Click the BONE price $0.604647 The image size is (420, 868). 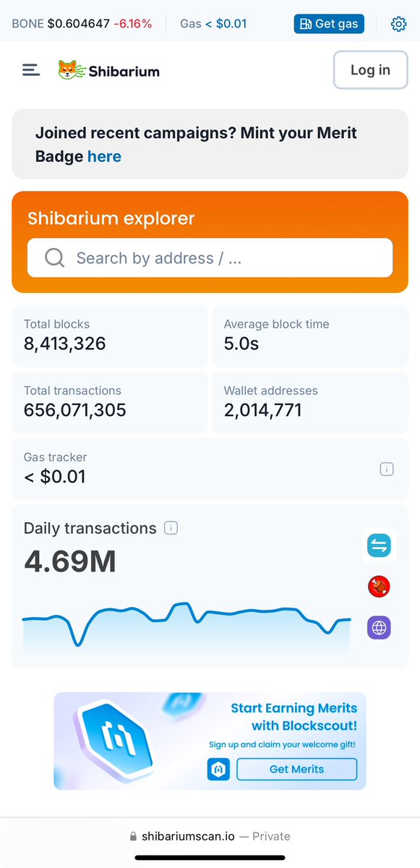(79, 24)
